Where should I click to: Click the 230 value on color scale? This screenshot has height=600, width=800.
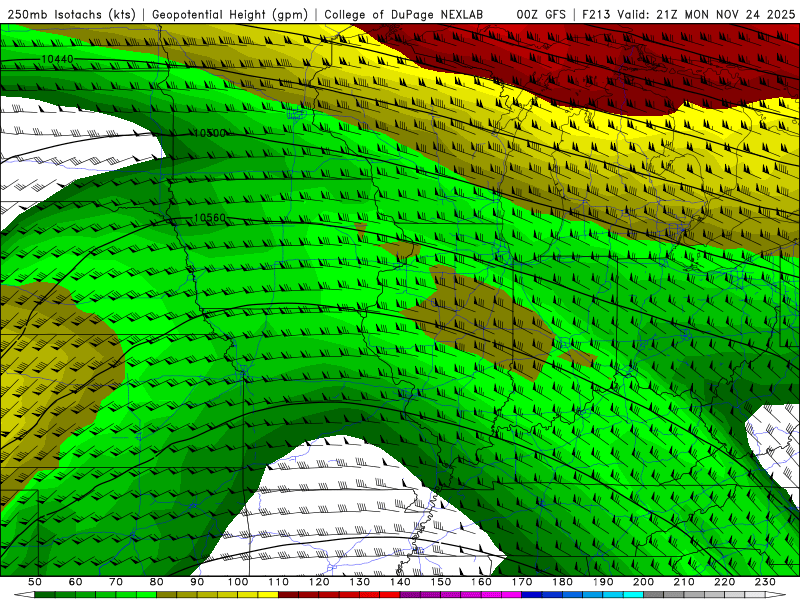(765, 582)
